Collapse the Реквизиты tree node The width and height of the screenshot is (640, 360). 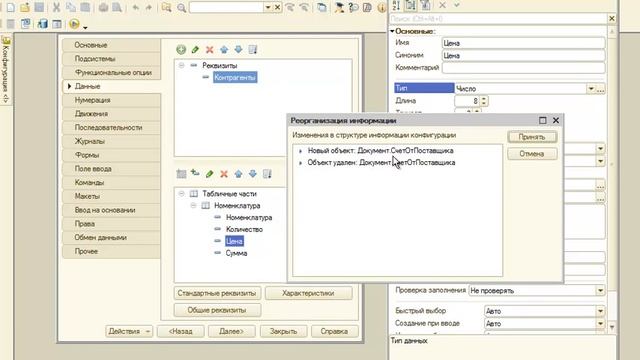coord(181,65)
